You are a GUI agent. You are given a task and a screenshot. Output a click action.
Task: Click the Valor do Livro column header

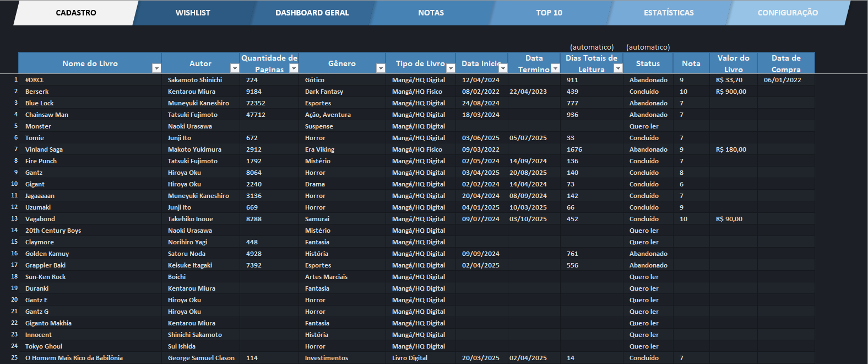734,63
